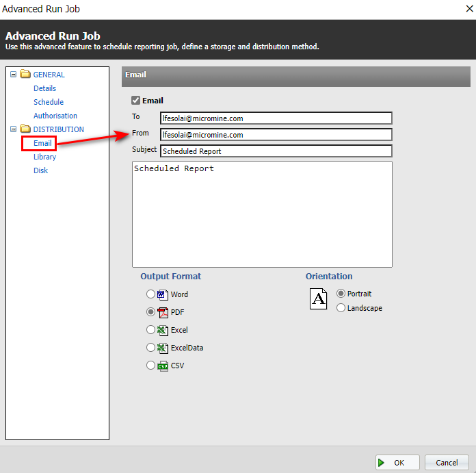Click the Word document format icon

(163, 294)
